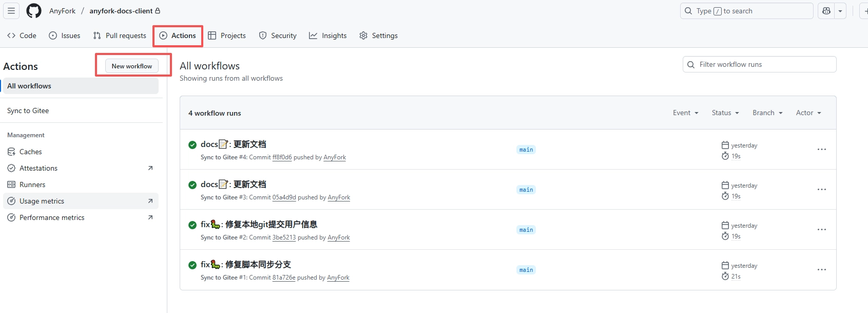Screen dimensions: 868x313
Task: Open the Caches management page
Action: tap(31, 152)
